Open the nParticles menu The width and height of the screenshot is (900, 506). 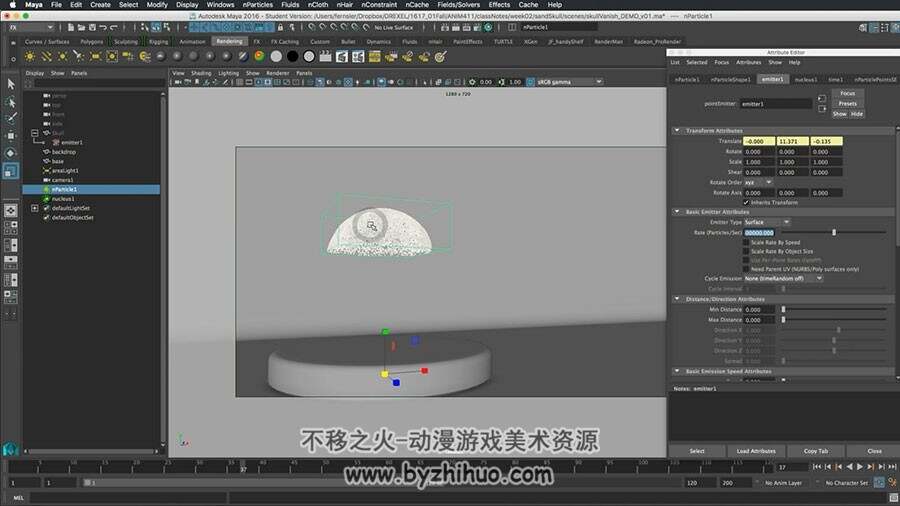(257, 5)
